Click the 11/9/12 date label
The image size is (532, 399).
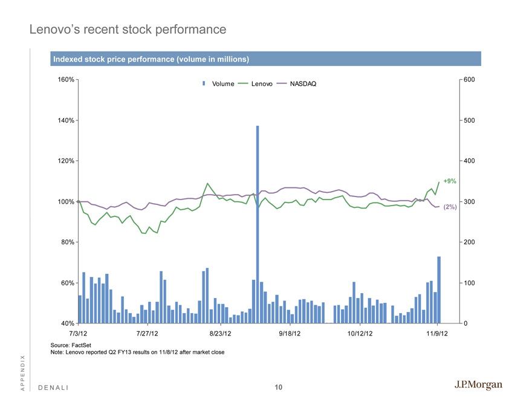438,334
